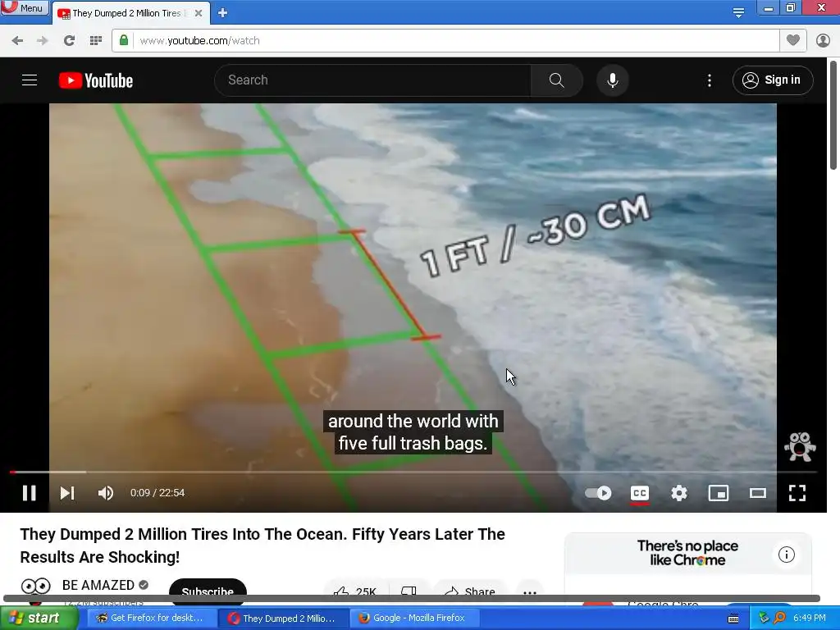This screenshot has width=840, height=630.
Task: Switch to 'Google - Mozilla Firefox' taskbar item
Action: pos(413,618)
